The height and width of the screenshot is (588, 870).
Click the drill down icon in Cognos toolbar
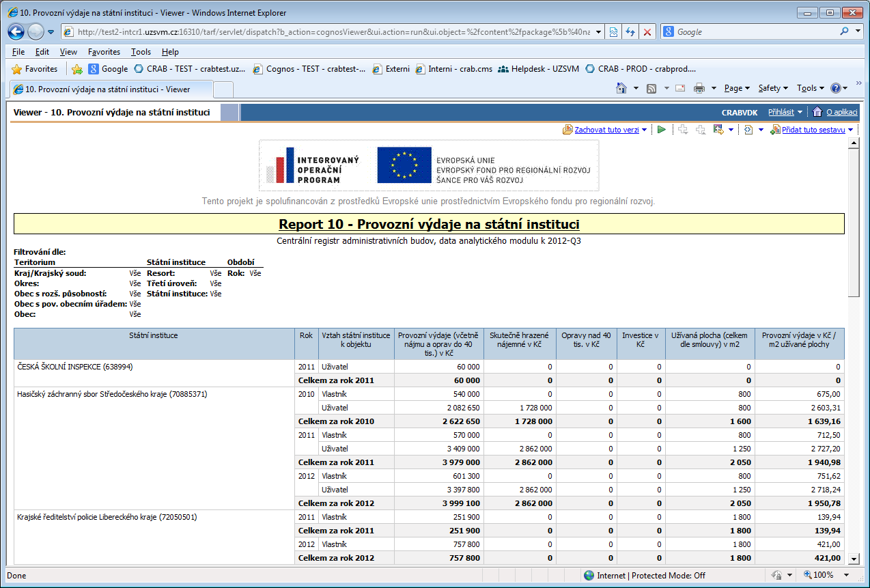683,130
